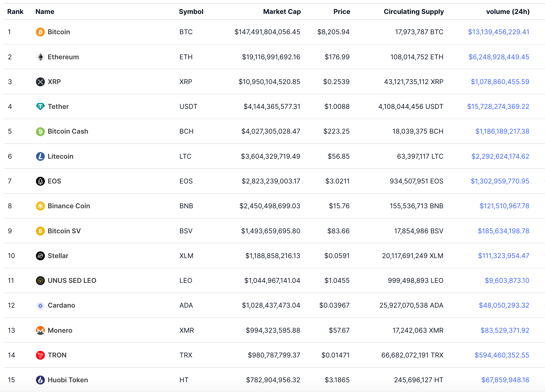This screenshot has width=545, height=392.
Task: Sort by Market Cap column header
Action: click(x=282, y=12)
